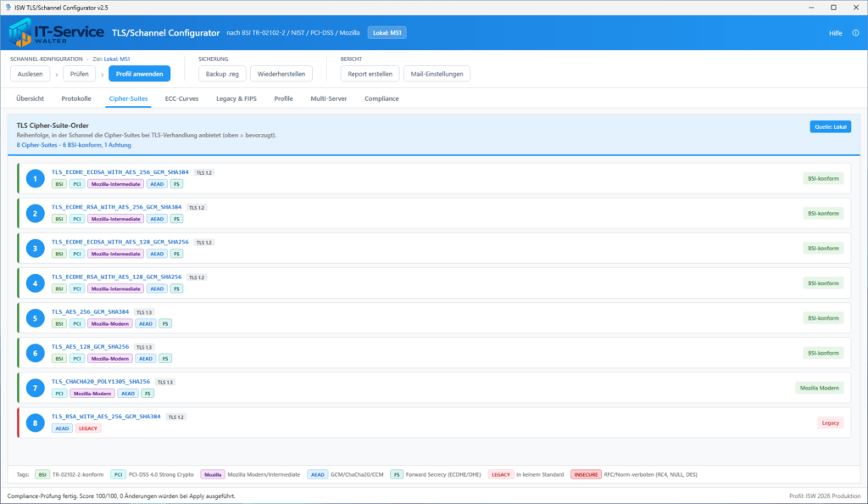Open the info icon next to Hilfe
Screen dimensions: 868x504
(855, 33)
